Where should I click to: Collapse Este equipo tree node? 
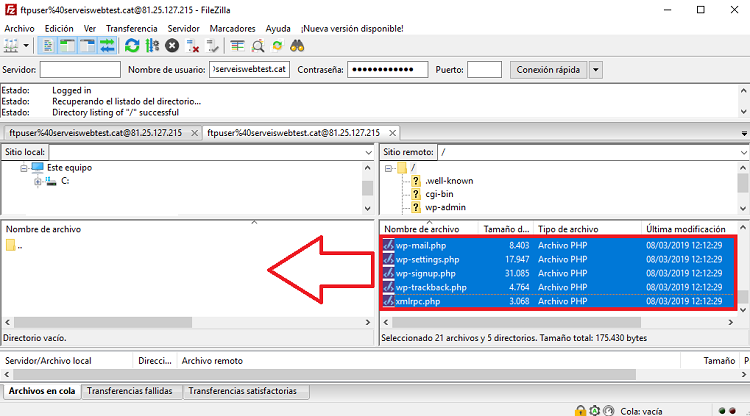tap(23, 168)
